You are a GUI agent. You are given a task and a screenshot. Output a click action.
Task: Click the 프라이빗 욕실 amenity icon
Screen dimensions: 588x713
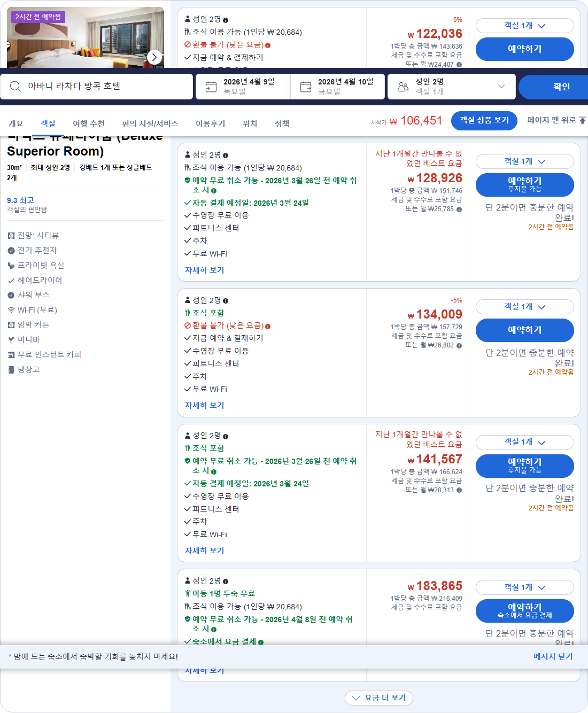(11, 266)
